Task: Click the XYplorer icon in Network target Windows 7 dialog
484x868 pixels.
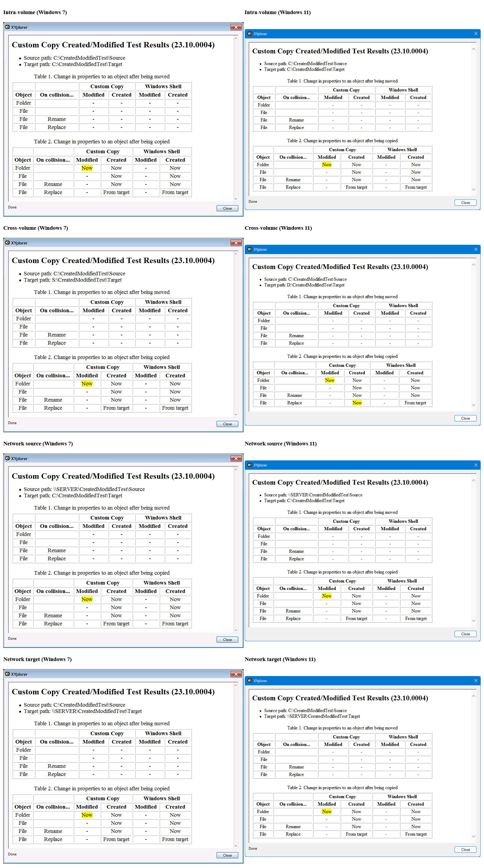Action: click(x=8, y=674)
